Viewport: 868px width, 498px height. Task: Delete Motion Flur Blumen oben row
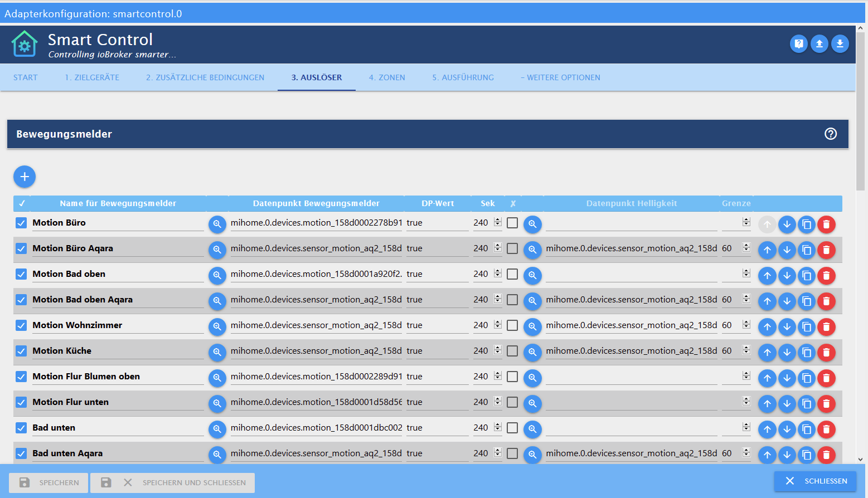(x=826, y=378)
